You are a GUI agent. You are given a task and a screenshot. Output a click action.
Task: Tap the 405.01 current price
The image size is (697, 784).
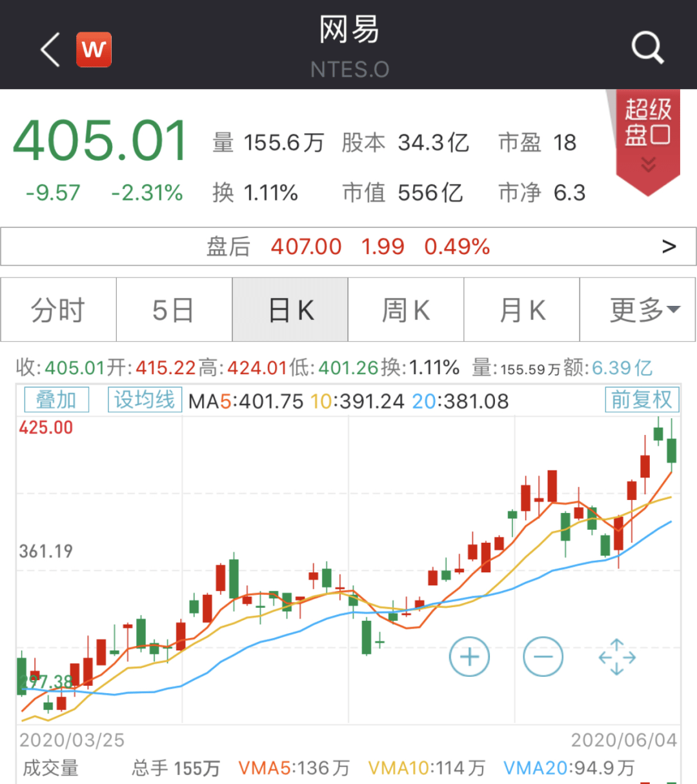point(100,141)
